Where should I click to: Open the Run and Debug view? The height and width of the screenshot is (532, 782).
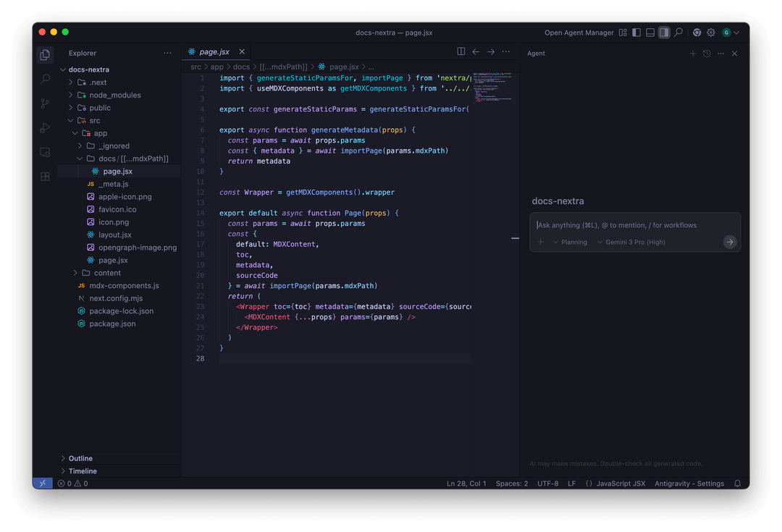(45, 128)
